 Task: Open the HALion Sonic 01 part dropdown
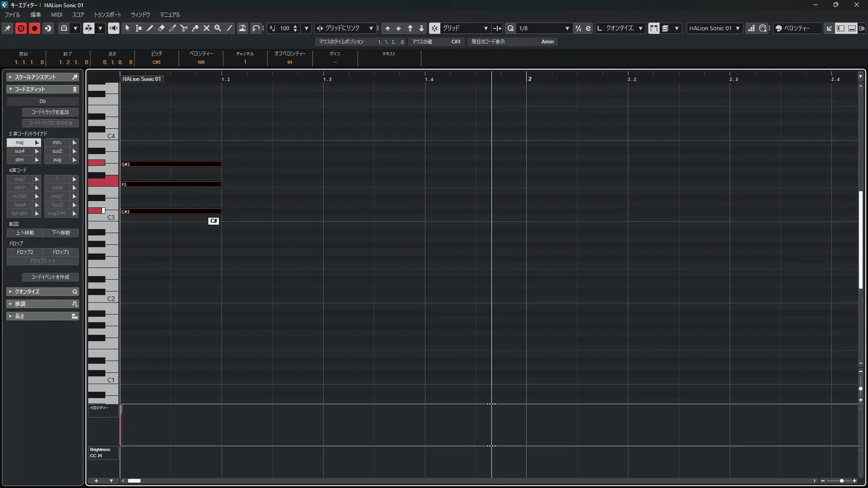coord(737,28)
